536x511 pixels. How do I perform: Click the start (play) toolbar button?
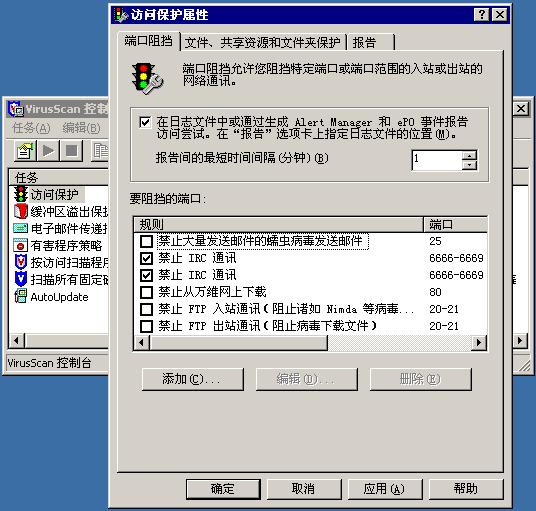coord(49,151)
